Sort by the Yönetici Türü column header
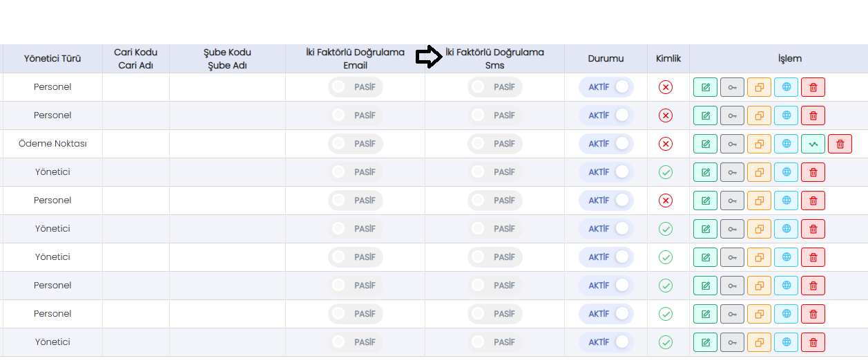Screen dimensions: 868x363 (x=52, y=59)
